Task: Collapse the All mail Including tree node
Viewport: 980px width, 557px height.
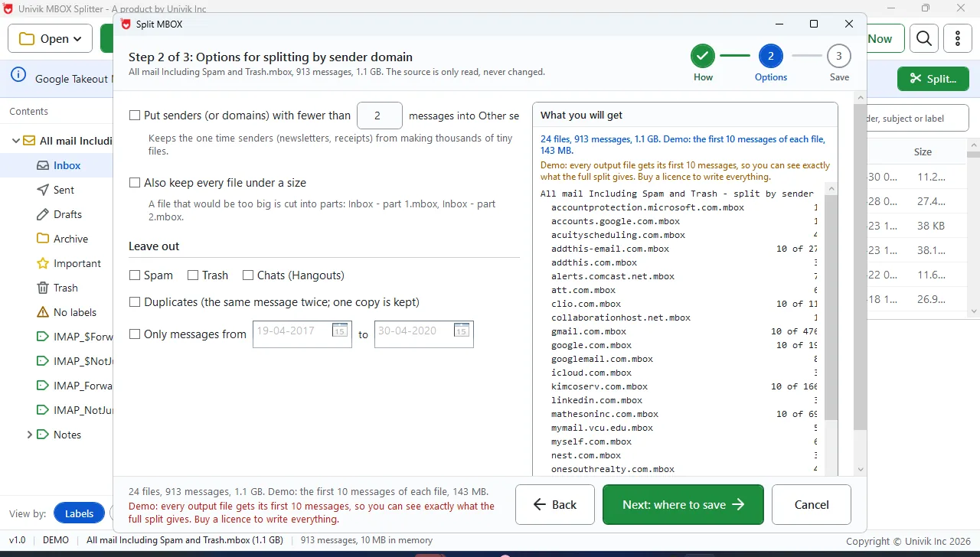Action: (15, 141)
